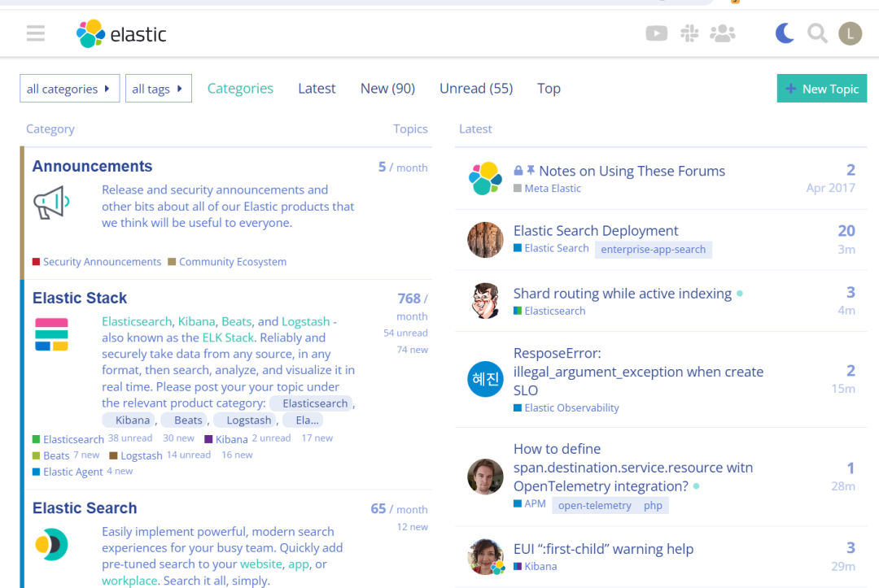Open Elastic Search Deployment topic
Image resolution: width=879 pixels, height=588 pixels.
click(x=595, y=231)
